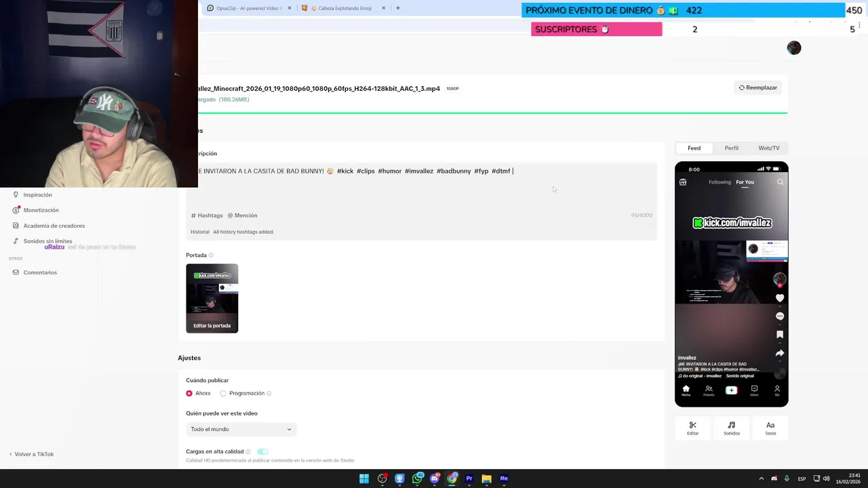Click the video file name text
Viewport: 868px width, 488px height.
point(319,89)
